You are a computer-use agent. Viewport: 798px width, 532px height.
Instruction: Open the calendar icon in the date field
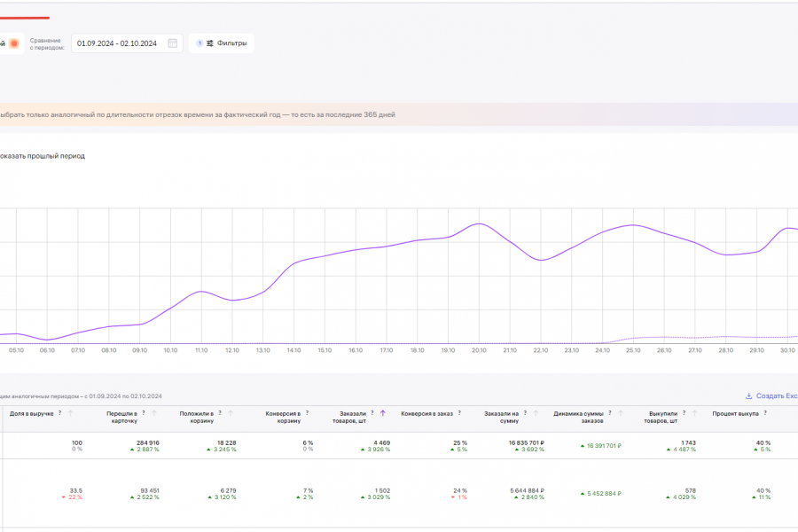173,43
